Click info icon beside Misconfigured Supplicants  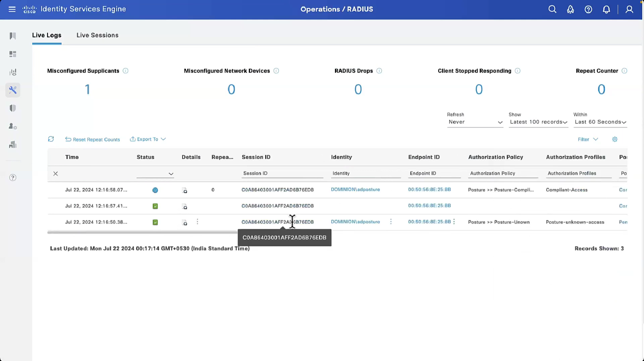(x=125, y=71)
